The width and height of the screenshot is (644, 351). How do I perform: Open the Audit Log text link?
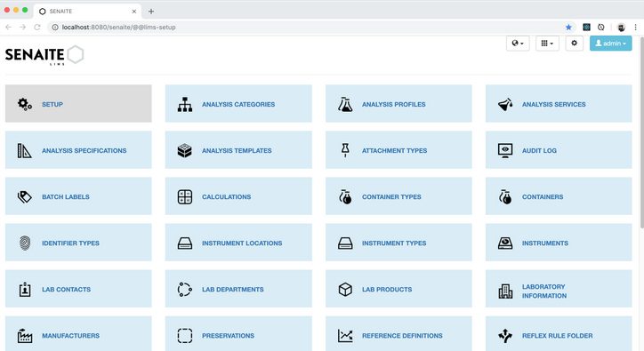tap(539, 151)
